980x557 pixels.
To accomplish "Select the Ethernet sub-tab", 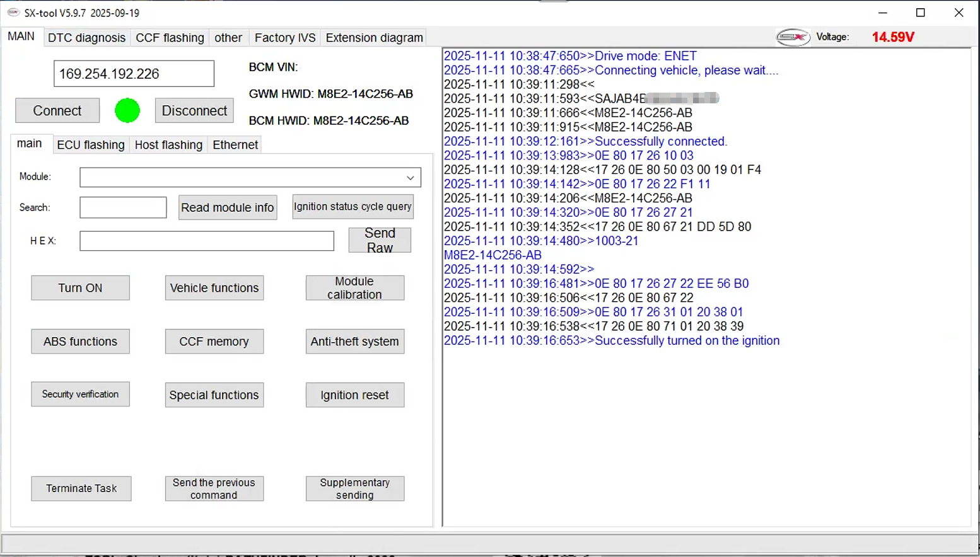I will point(235,145).
